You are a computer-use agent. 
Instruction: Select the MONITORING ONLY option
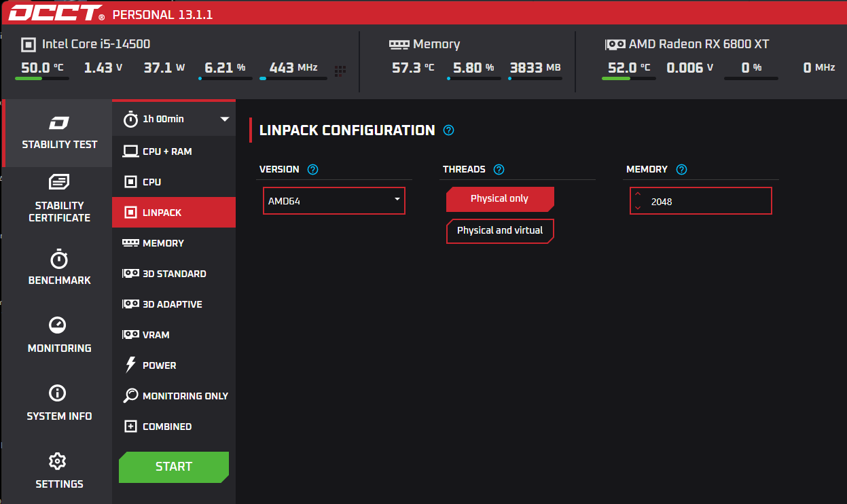(x=174, y=396)
